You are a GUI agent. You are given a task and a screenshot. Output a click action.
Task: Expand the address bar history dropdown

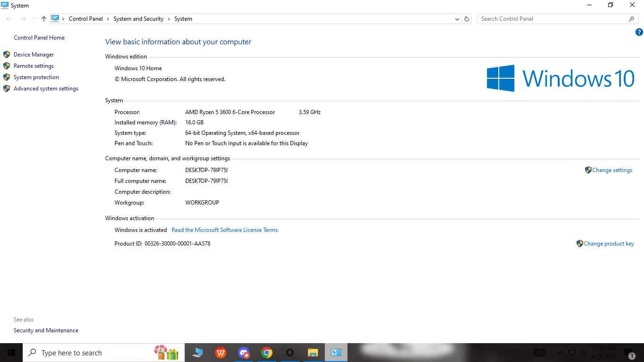point(457,19)
